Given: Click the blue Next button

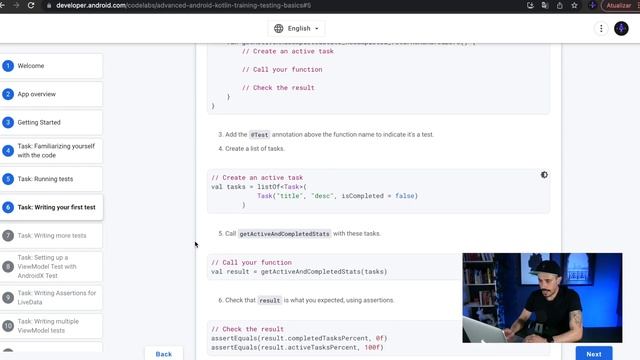Looking at the screenshot, I should (594, 354).
